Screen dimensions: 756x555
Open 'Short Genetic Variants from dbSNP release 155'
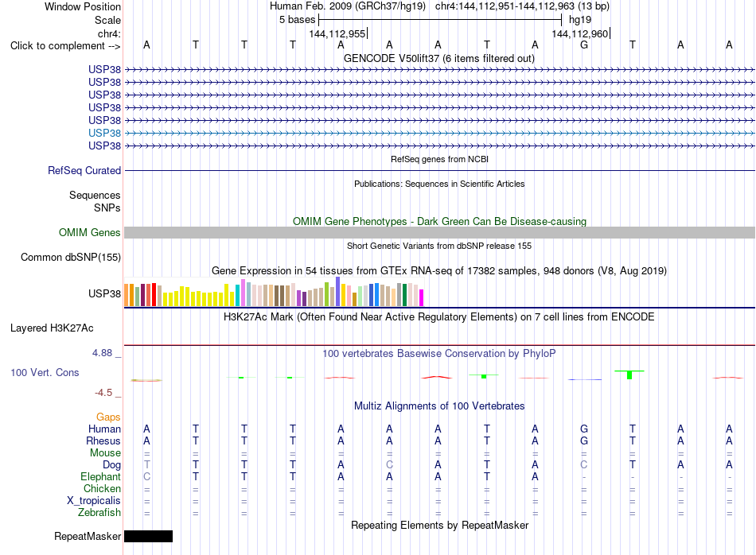pos(439,246)
